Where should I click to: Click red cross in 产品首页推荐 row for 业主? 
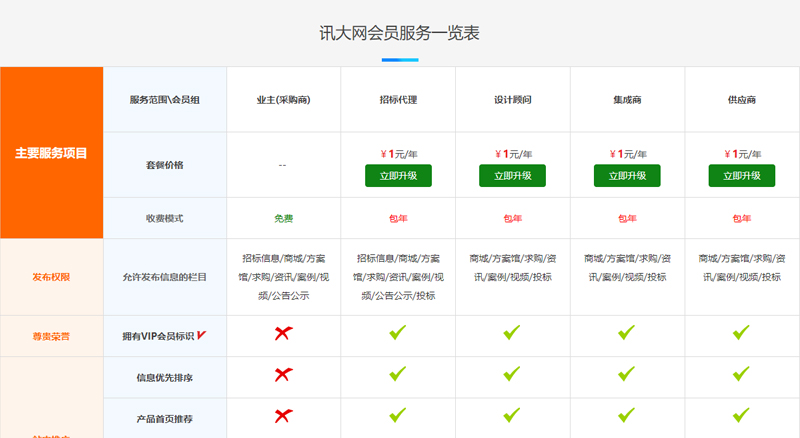(284, 416)
